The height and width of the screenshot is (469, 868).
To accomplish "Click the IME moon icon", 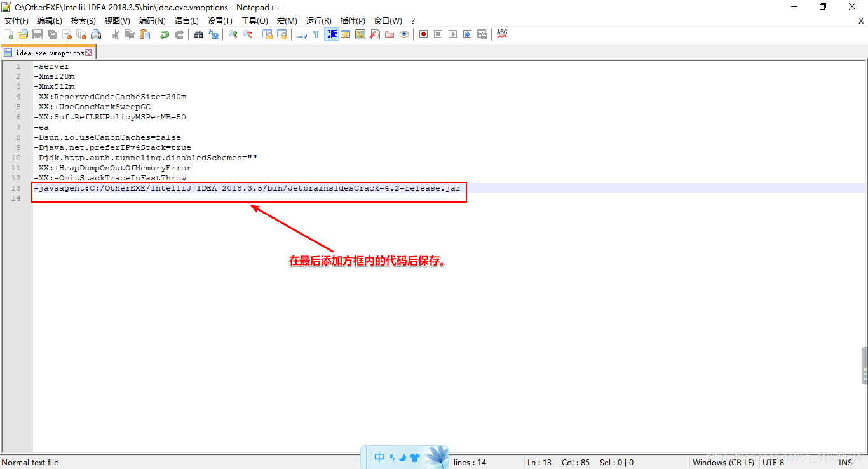I will pos(402,458).
